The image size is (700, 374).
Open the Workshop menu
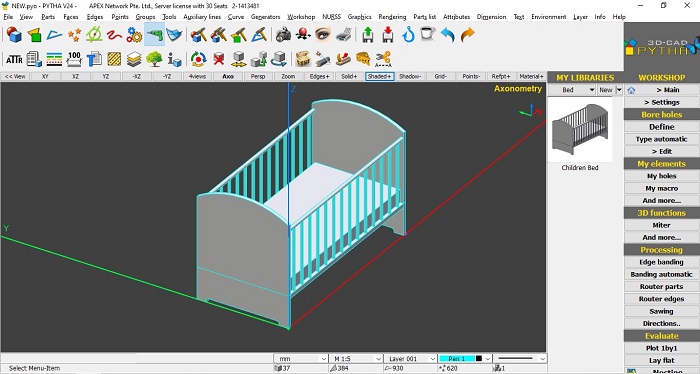pyautogui.click(x=301, y=17)
